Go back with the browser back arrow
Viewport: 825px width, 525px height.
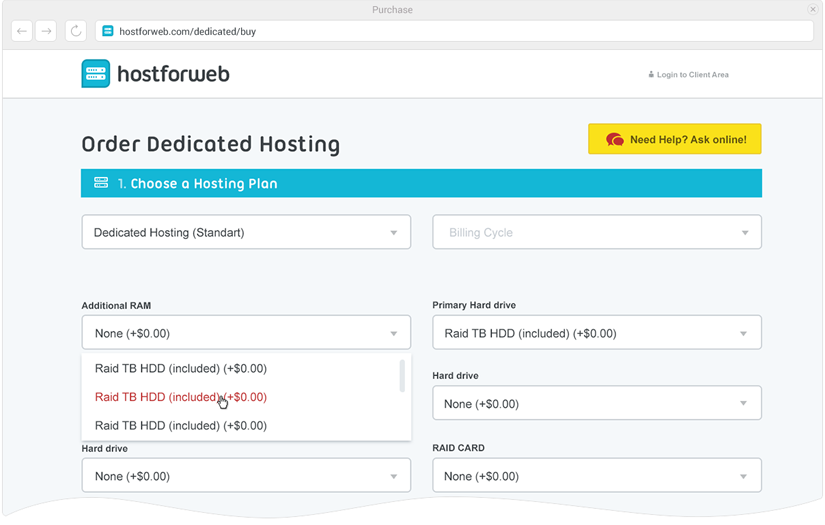coord(22,31)
